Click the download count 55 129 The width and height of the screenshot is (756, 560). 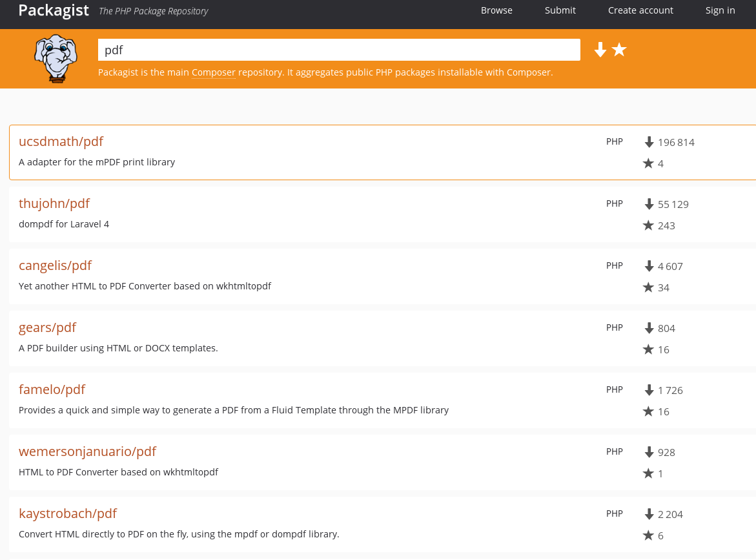(x=673, y=205)
